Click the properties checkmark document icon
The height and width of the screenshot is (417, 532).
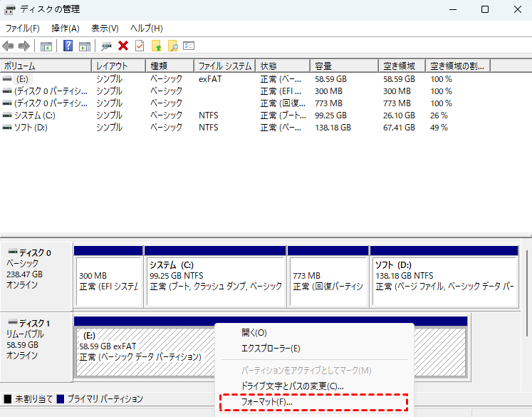click(x=140, y=46)
